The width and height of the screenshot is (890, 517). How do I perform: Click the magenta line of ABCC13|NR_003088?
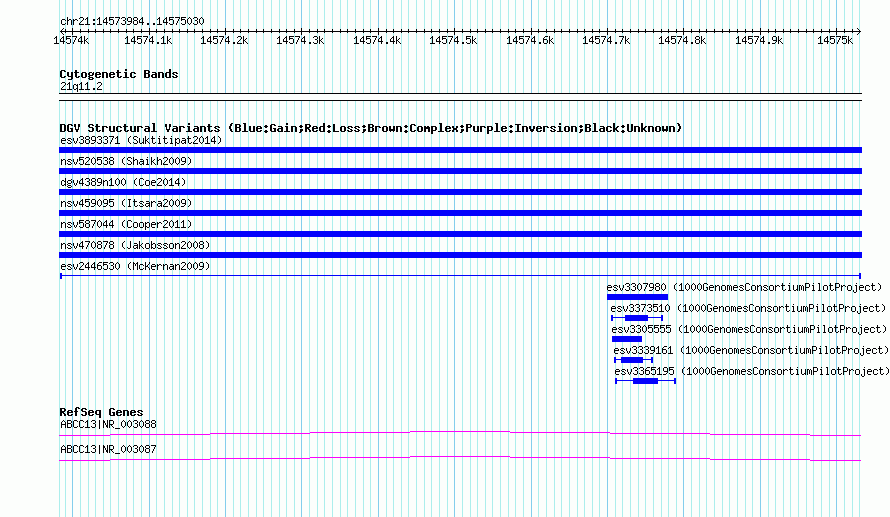click(x=460, y=434)
